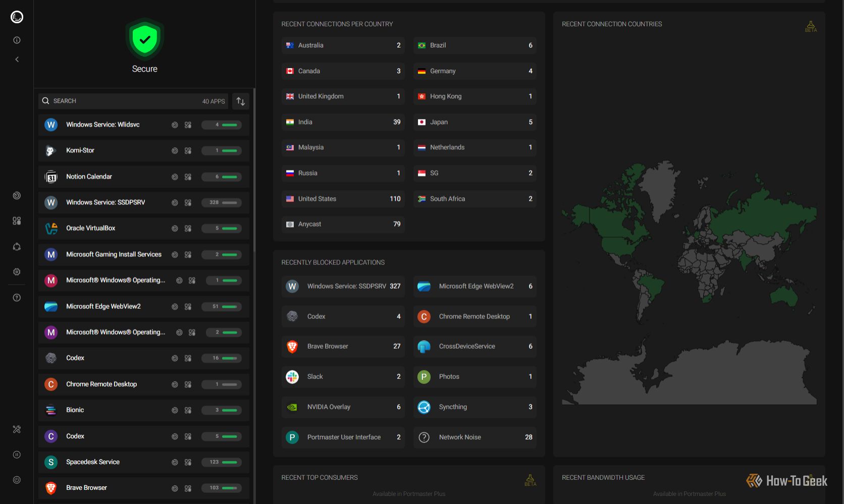This screenshot has width=844, height=504.
Task: Open Network Activity from the left sidebar
Action: click(17, 195)
